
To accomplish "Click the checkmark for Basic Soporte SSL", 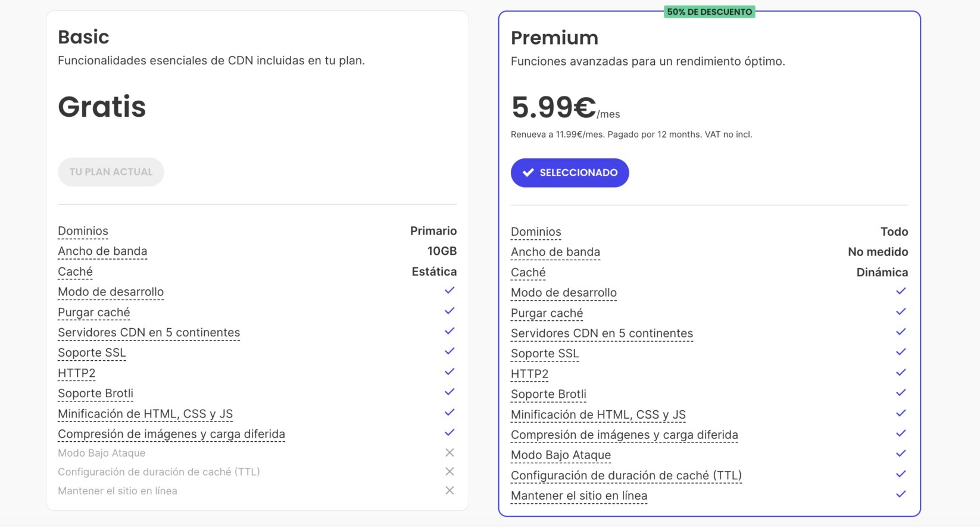I will click(x=450, y=351).
